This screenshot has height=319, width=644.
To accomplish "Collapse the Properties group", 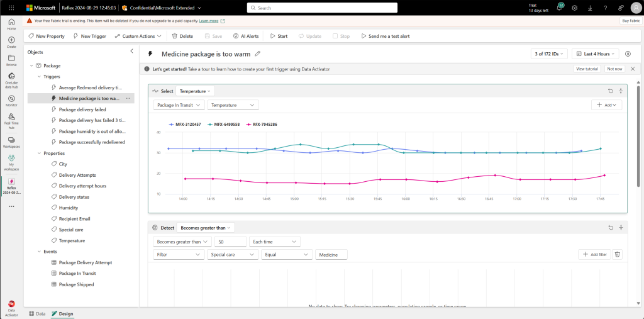I will point(38,154).
